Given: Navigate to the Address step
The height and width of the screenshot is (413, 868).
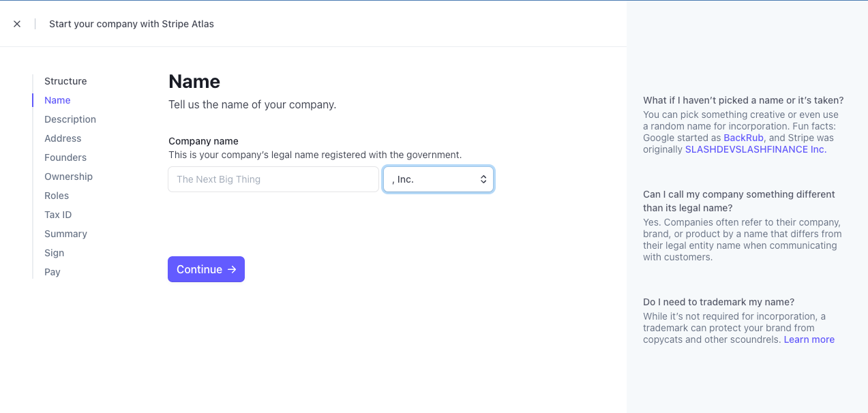Looking at the screenshot, I should click(x=63, y=138).
